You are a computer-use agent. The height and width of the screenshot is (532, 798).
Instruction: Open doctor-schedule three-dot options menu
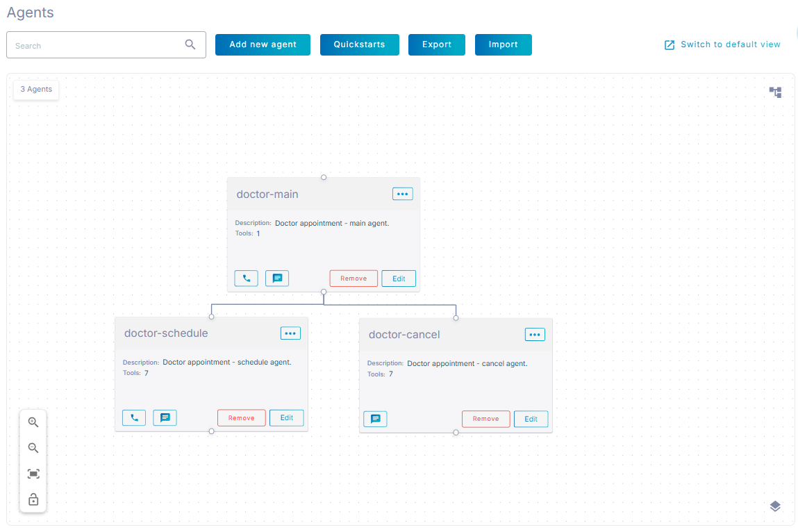(x=290, y=333)
